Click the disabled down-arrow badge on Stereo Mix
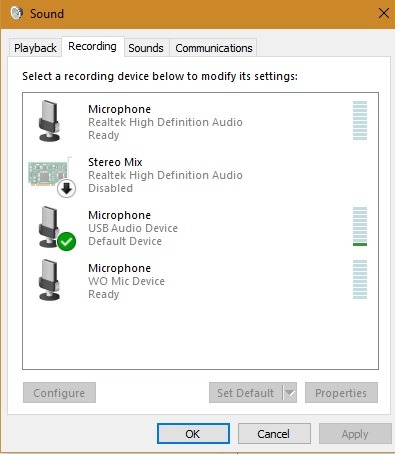The image size is (395, 454). tap(67, 189)
